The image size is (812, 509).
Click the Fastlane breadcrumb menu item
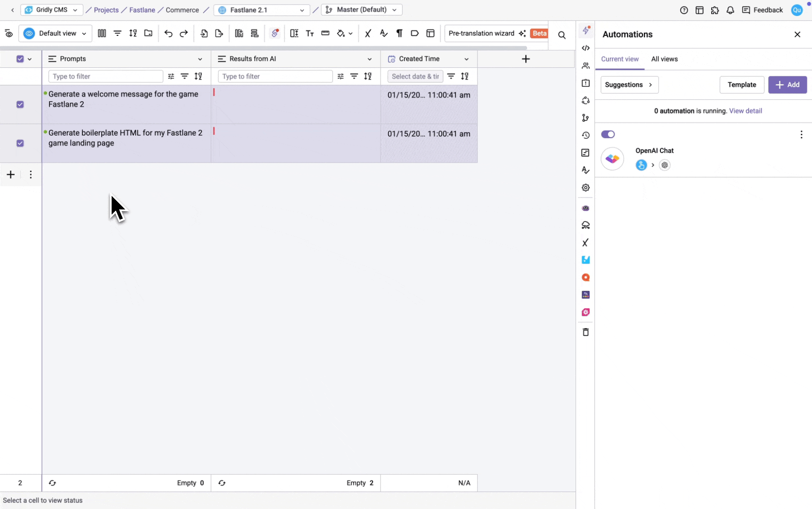142,9
